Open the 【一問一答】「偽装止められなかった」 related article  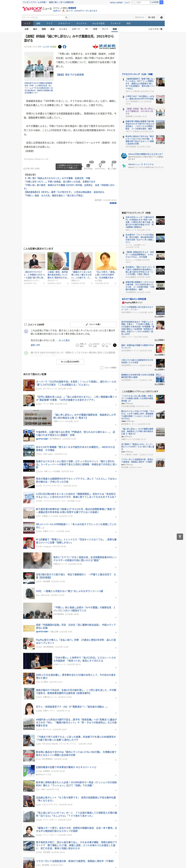(57, 178)
